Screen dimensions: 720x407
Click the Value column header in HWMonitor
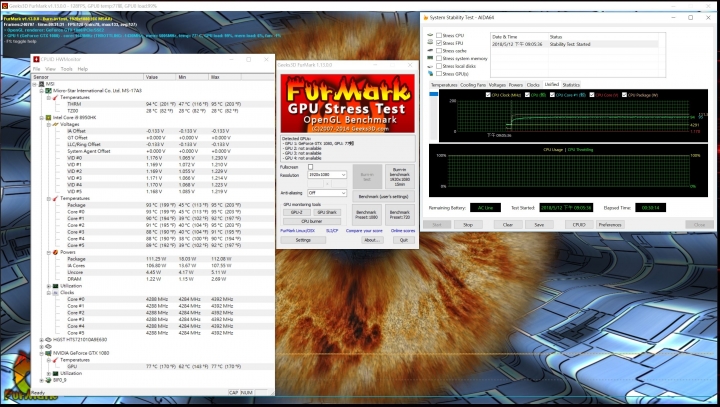coord(160,77)
